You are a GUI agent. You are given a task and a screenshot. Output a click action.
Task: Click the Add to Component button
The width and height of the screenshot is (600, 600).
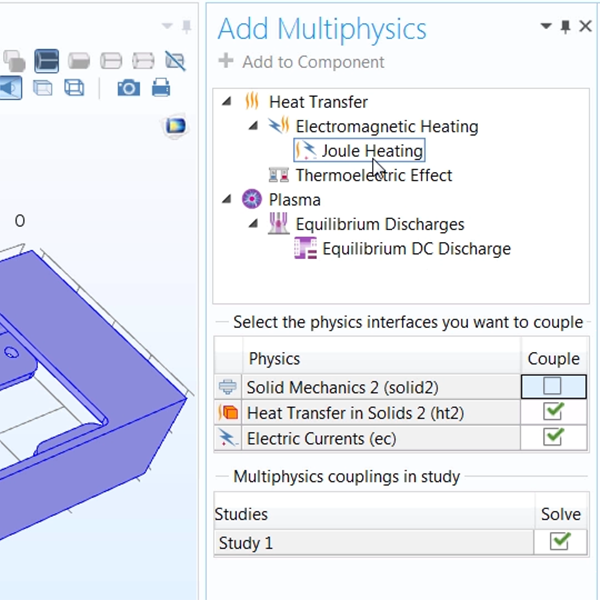point(301,62)
